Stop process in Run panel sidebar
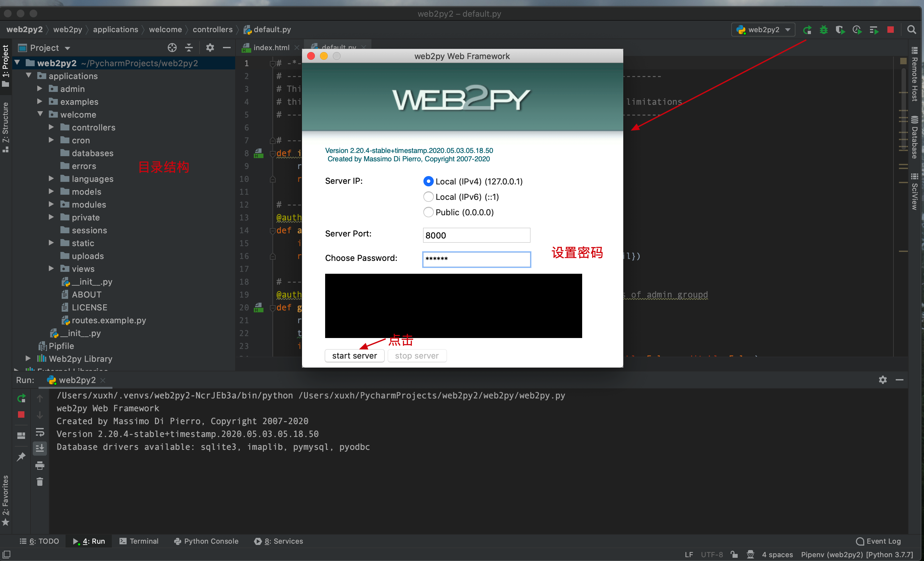This screenshot has height=561, width=924. [x=22, y=414]
